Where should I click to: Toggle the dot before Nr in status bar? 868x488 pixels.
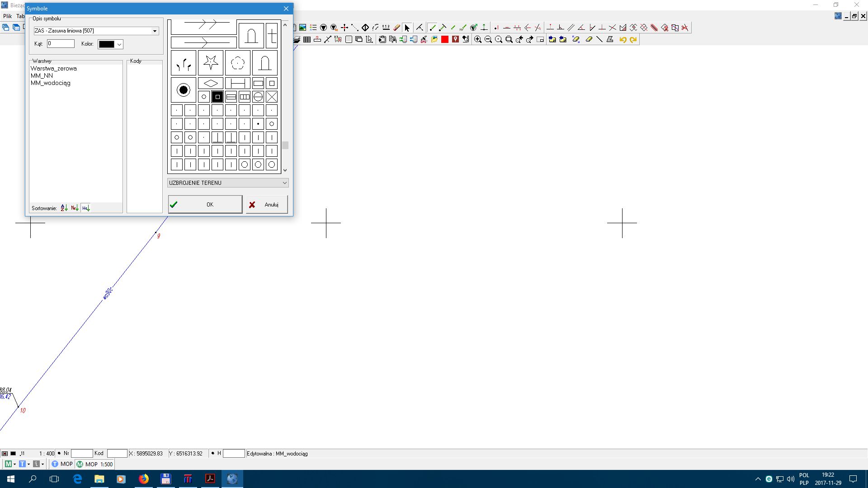(59, 453)
